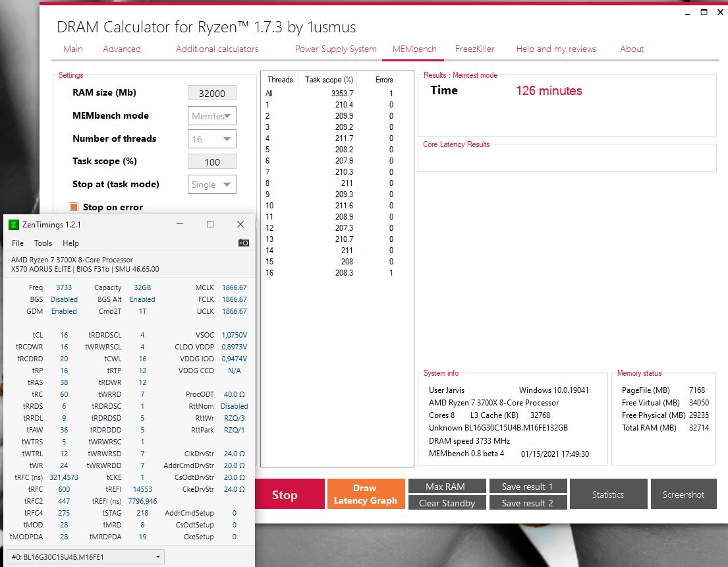Click the DRAM speed 3733 MHz text
This screenshot has height=567, width=728.
click(x=469, y=440)
